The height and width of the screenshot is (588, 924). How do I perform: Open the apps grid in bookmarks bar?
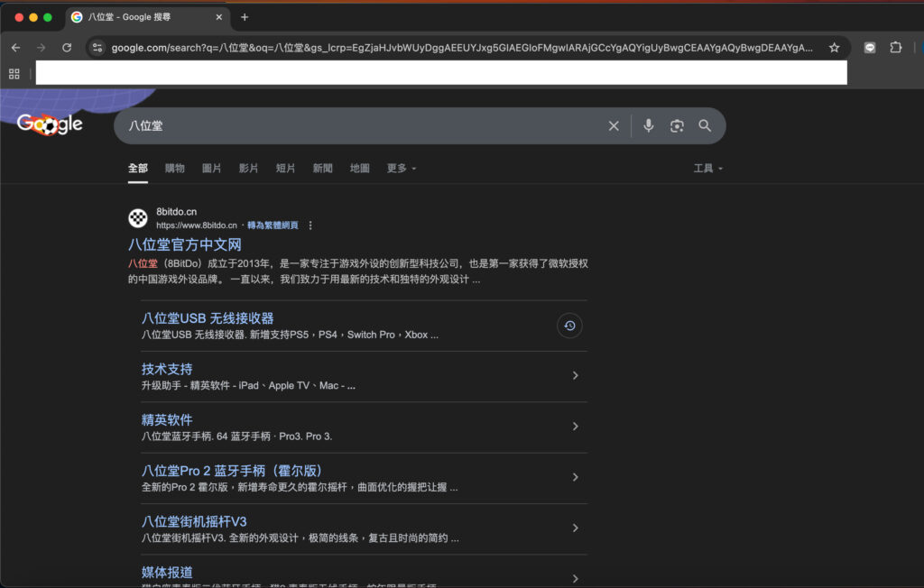point(14,74)
